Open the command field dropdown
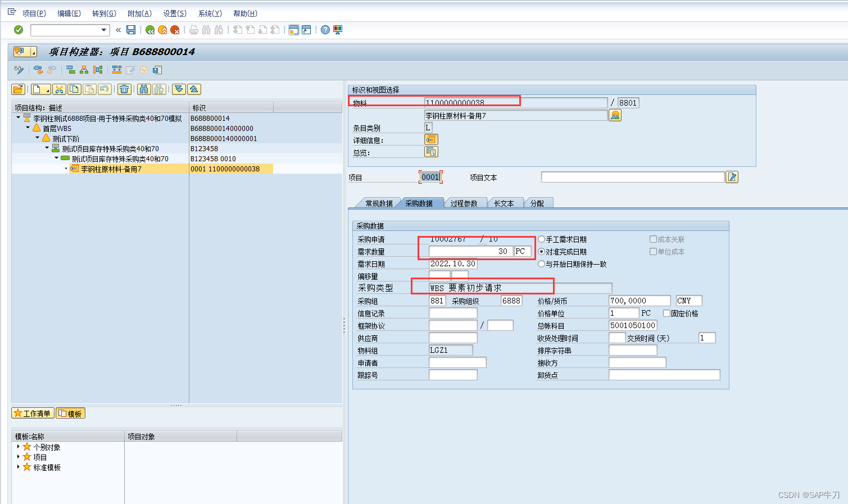 (x=104, y=30)
